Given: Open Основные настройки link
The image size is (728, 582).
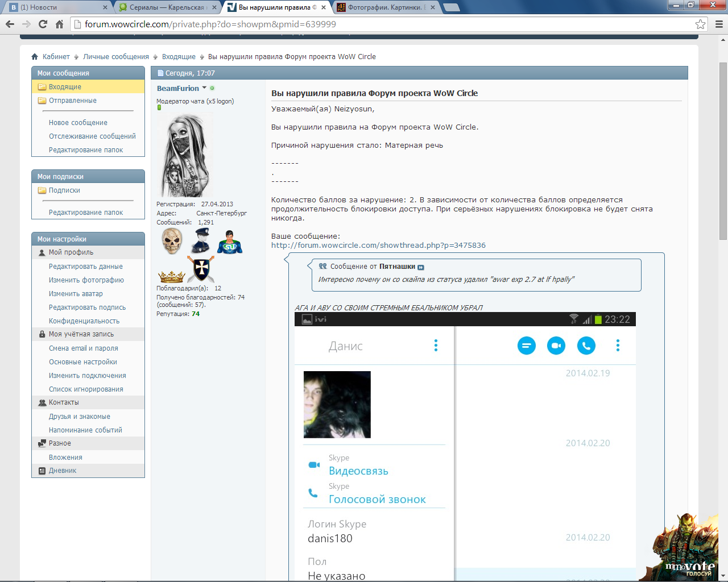Looking at the screenshot, I should click(x=83, y=362).
